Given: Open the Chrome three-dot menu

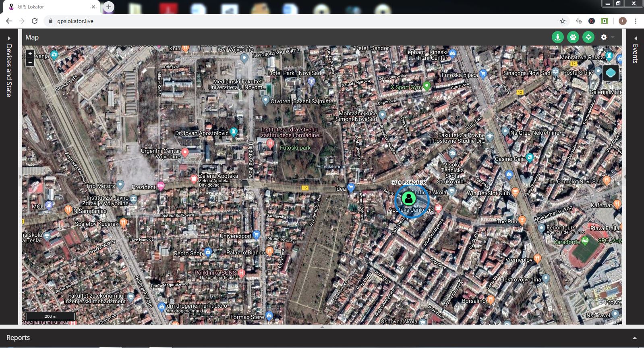Looking at the screenshot, I should click(x=636, y=21).
